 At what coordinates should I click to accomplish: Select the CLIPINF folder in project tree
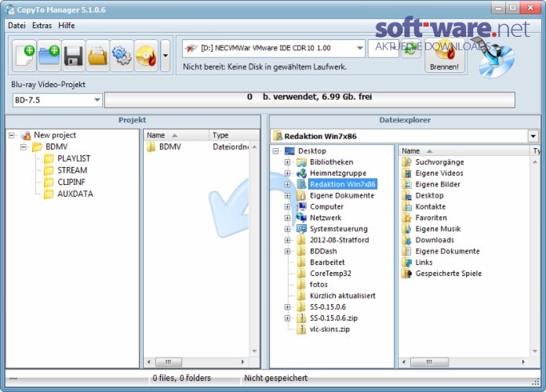point(71,183)
